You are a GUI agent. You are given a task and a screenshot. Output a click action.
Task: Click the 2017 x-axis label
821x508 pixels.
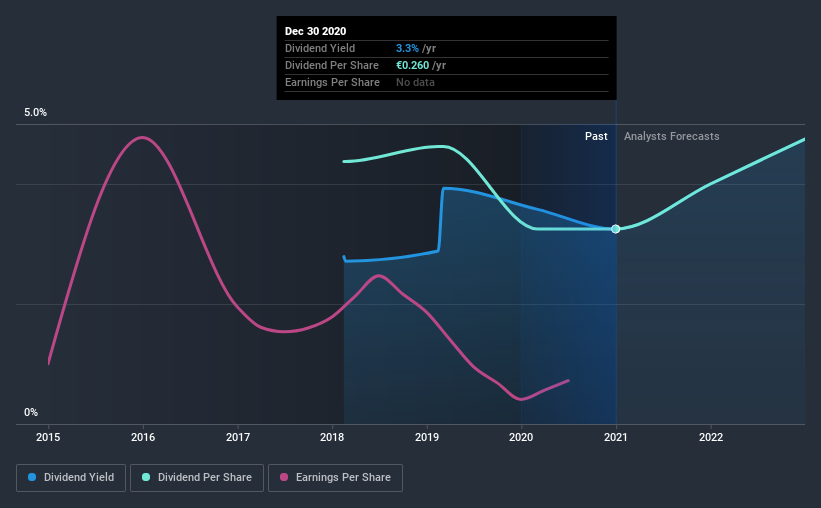coord(238,437)
